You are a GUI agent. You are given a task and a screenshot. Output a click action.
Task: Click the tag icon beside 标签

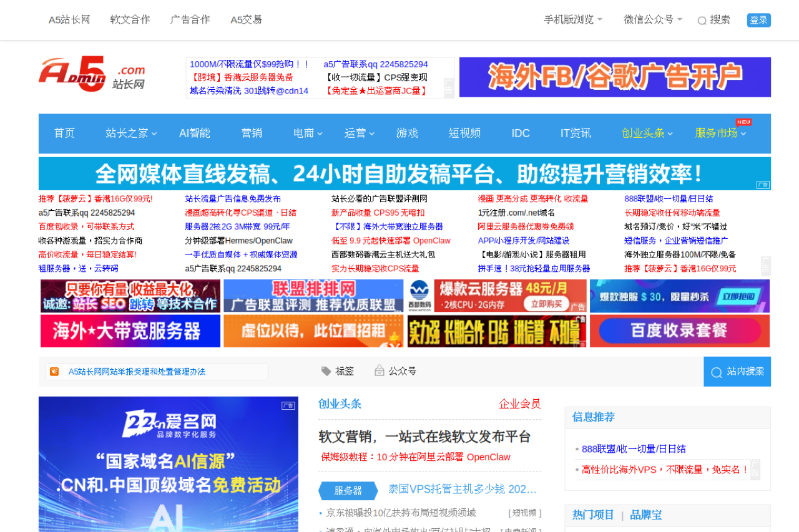326,371
